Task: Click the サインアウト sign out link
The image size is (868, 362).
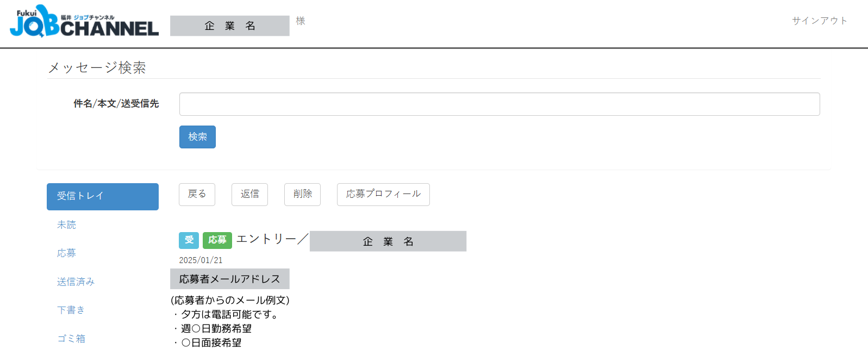Action: tap(820, 21)
